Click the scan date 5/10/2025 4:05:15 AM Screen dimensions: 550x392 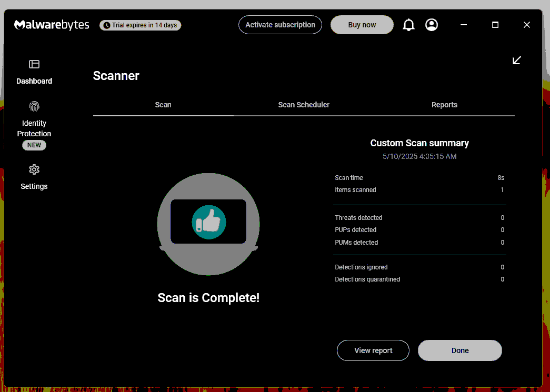(x=419, y=156)
